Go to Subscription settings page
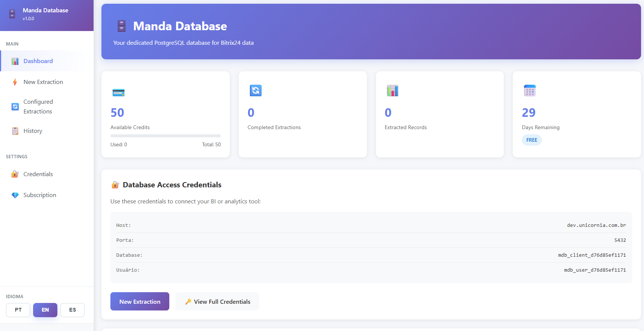This screenshot has height=331, width=644. click(x=40, y=195)
